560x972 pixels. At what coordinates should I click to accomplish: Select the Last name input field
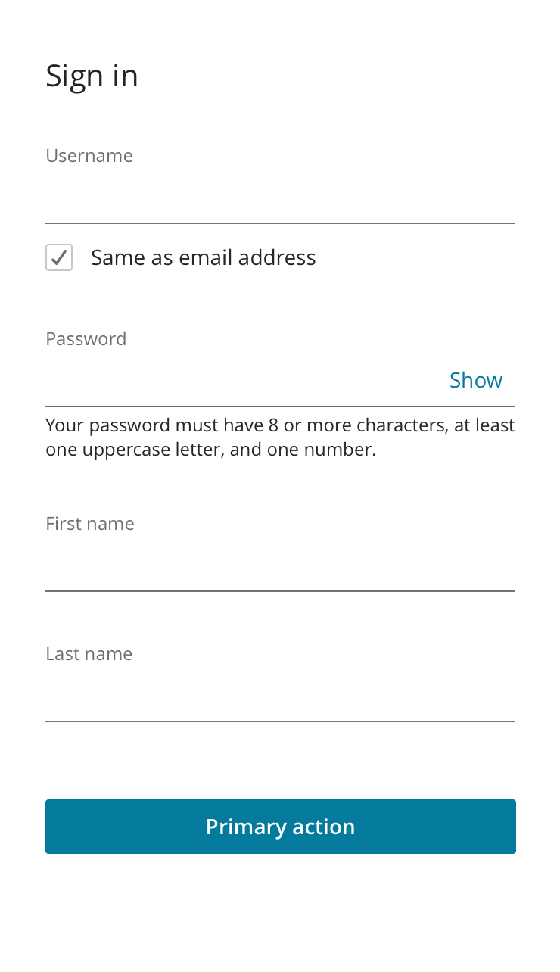point(279,696)
